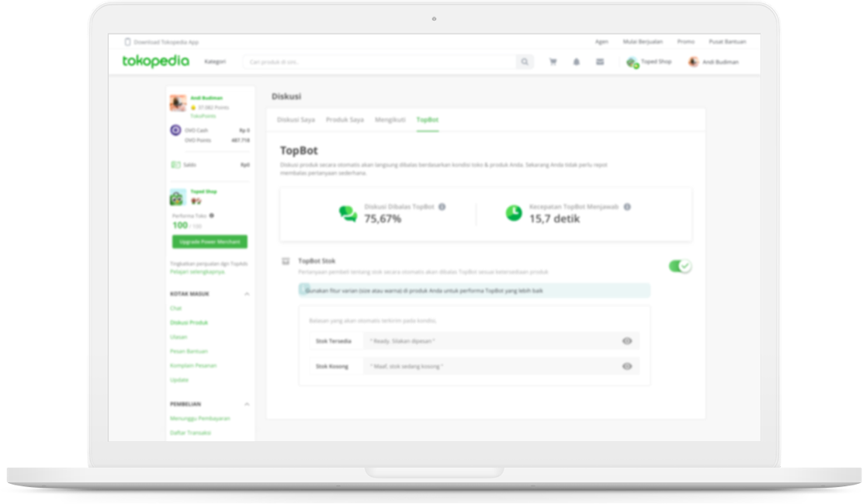This screenshot has width=863, height=504.
Task: Collapse the Pembelian section
Action: [x=247, y=404]
